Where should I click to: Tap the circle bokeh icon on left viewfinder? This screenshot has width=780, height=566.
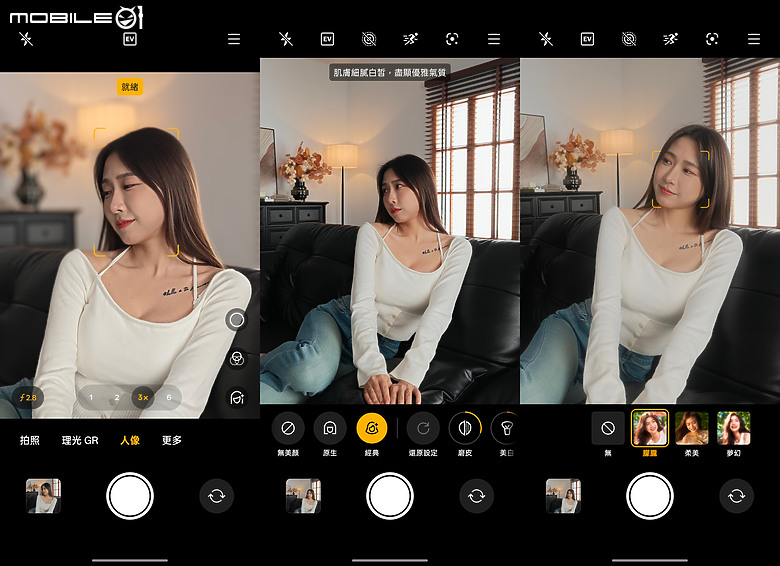[237, 320]
